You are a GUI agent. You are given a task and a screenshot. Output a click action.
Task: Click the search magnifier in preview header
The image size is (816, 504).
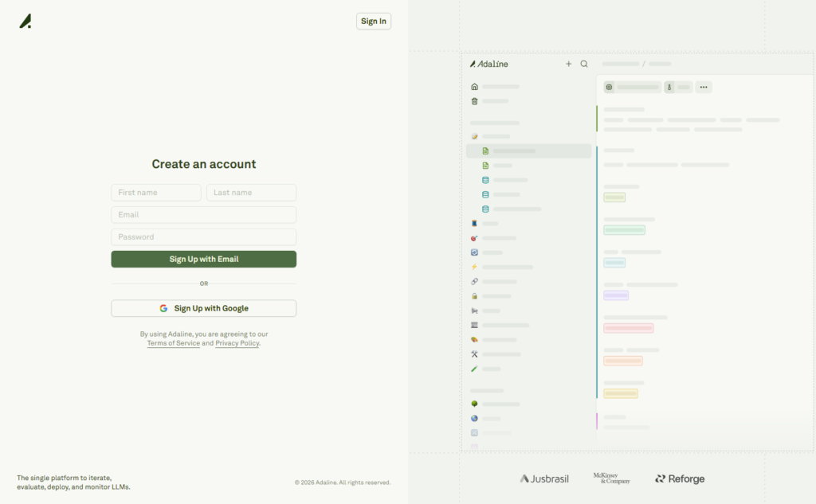(584, 64)
